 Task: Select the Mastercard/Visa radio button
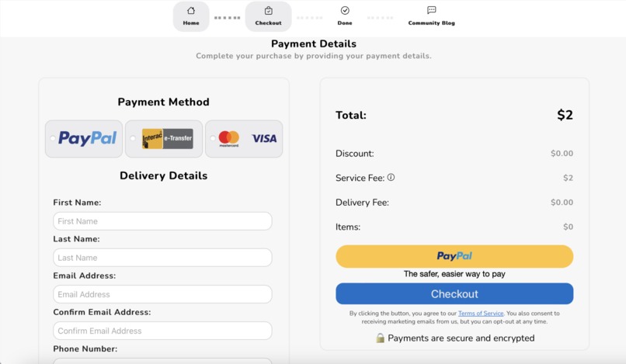[213, 138]
